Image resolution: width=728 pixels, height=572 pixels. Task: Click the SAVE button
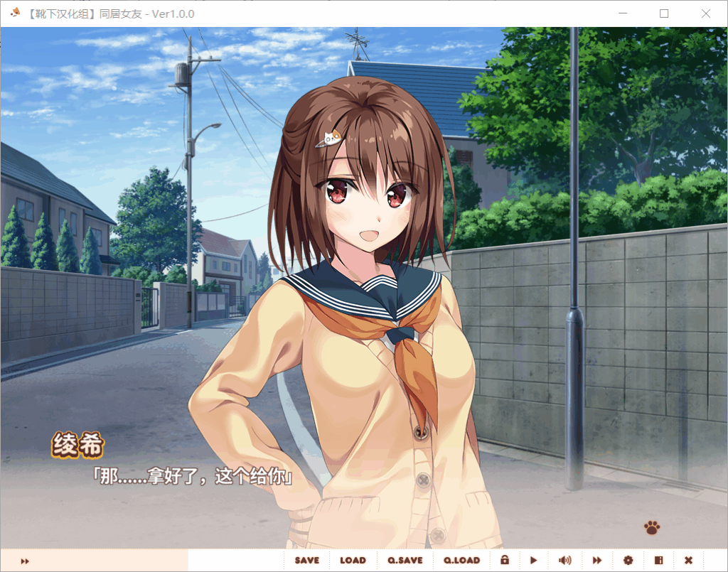pyautogui.click(x=307, y=561)
